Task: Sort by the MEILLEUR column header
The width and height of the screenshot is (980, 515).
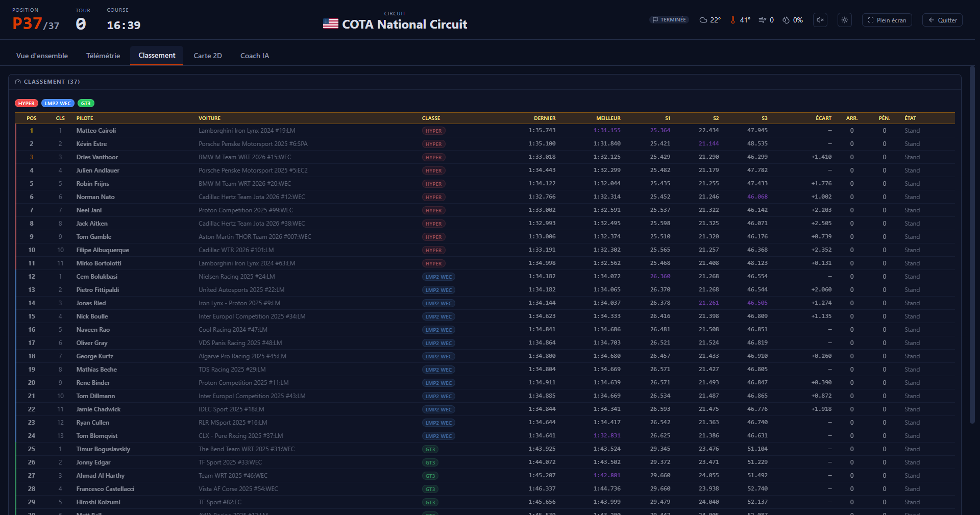Action: (x=608, y=118)
